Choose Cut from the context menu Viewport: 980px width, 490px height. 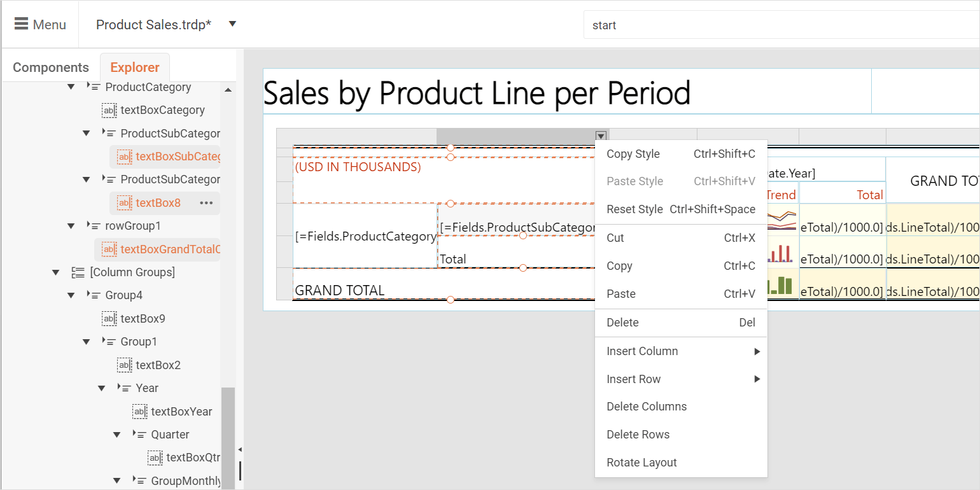681,238
